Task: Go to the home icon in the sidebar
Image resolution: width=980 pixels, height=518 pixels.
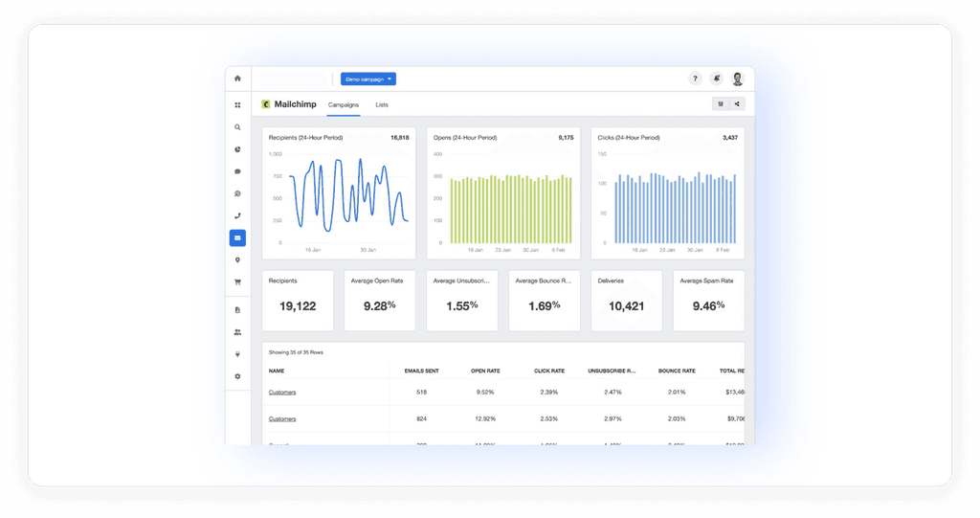Action: (x=237, y=79)
